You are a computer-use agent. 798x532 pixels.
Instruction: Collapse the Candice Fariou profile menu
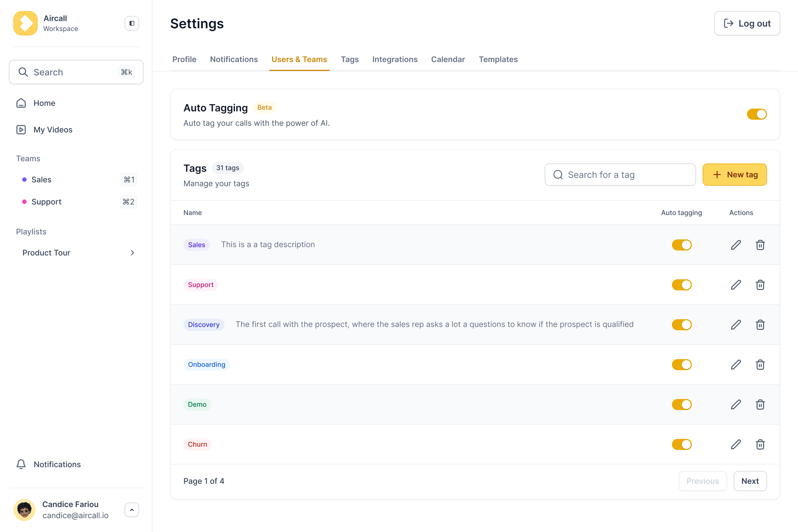(x=132, y=510)
